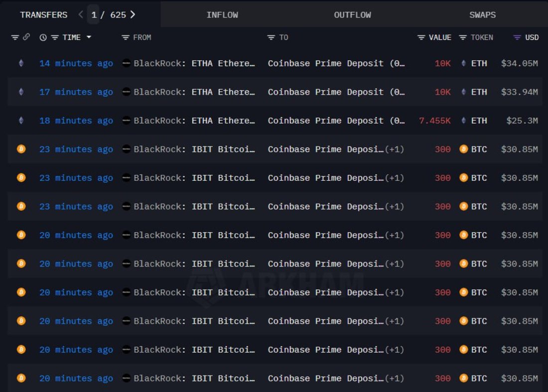Click BlackRock entity logo in 17 minutes row
Image resolution: width=548 pixels, height=392 pixels.
pyautogui.click(x=126, y=92)
